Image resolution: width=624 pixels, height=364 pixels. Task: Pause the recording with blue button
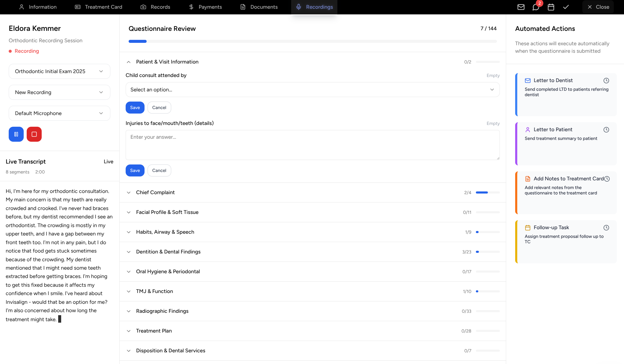point(16,134)
